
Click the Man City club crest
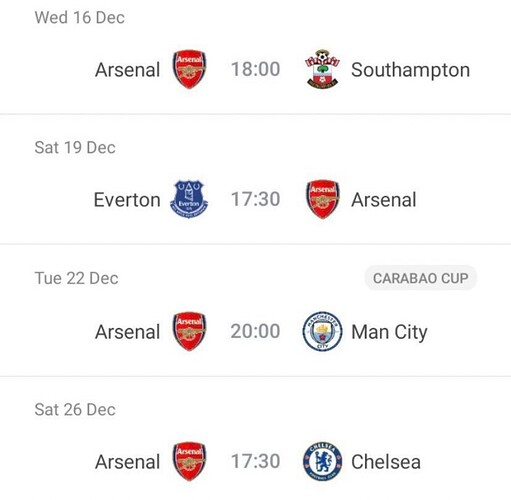(322, 331)
